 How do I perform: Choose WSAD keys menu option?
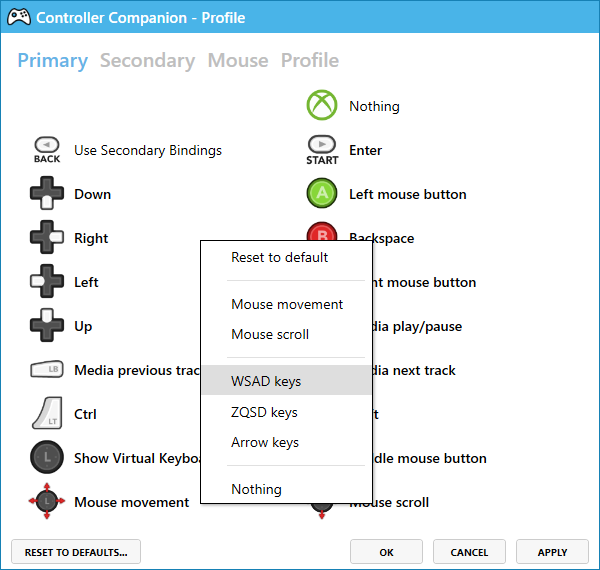(x=286, y=380)
